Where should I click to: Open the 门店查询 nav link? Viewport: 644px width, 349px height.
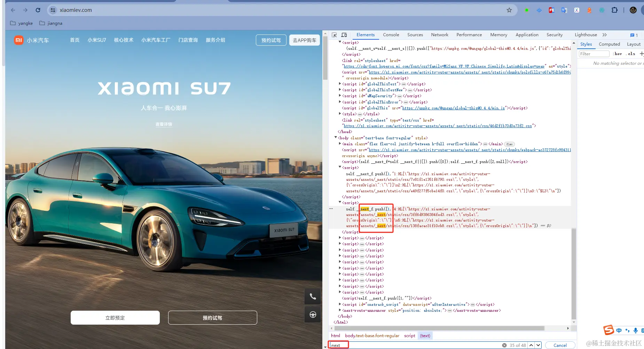(x=188, y=40)
